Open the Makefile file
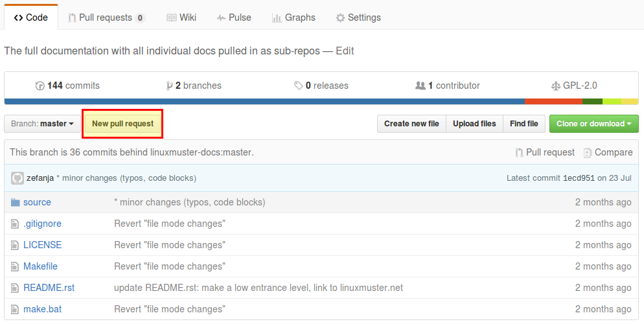This screenshot has height=324, width=644. [x=40, y=266]
